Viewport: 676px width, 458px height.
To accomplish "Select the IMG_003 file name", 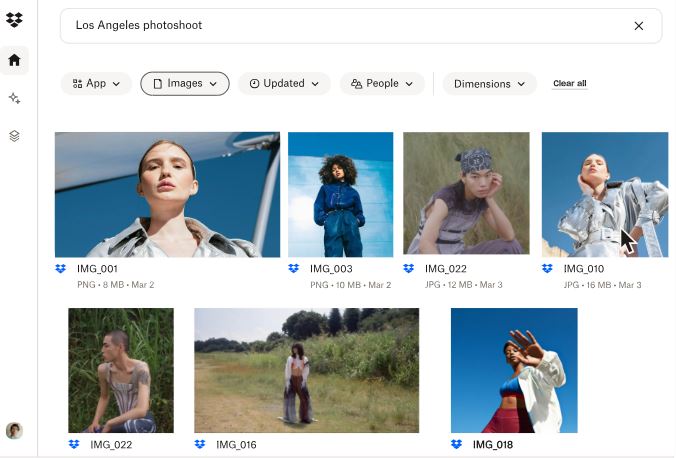I will 331,269.
